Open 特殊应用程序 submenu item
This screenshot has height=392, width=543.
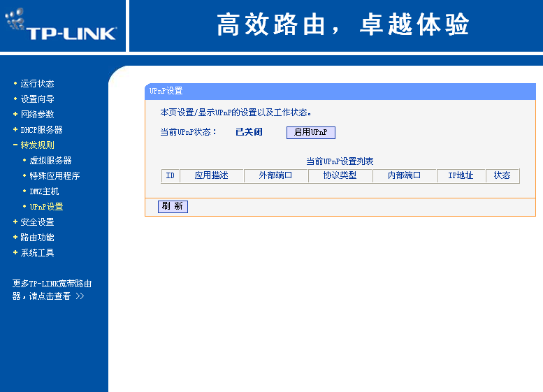click(x=55, y=176)
